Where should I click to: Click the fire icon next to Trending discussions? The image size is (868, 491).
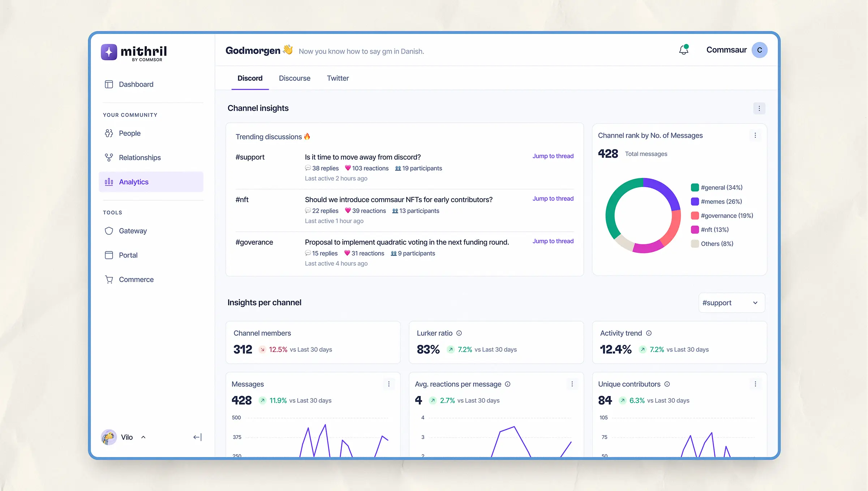(307, 136)
